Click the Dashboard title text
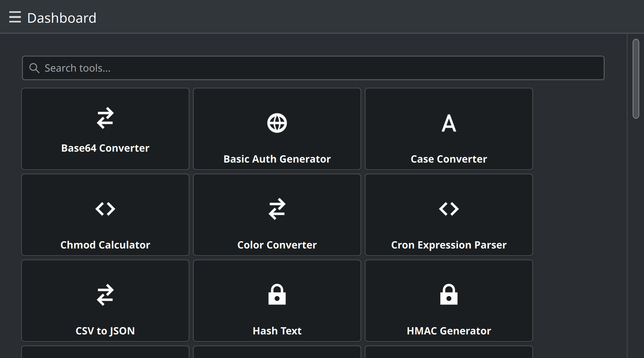644x358 pixels. tap(62, 18)
